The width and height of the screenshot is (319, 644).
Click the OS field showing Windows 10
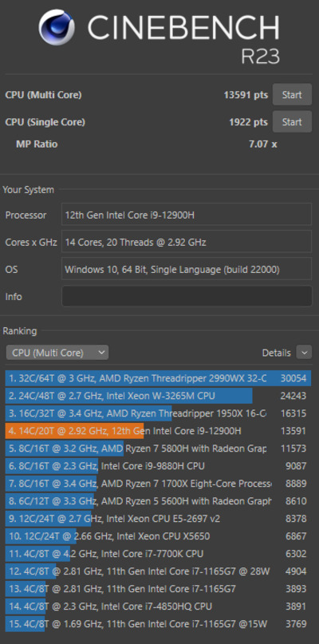tap(187, 269)
